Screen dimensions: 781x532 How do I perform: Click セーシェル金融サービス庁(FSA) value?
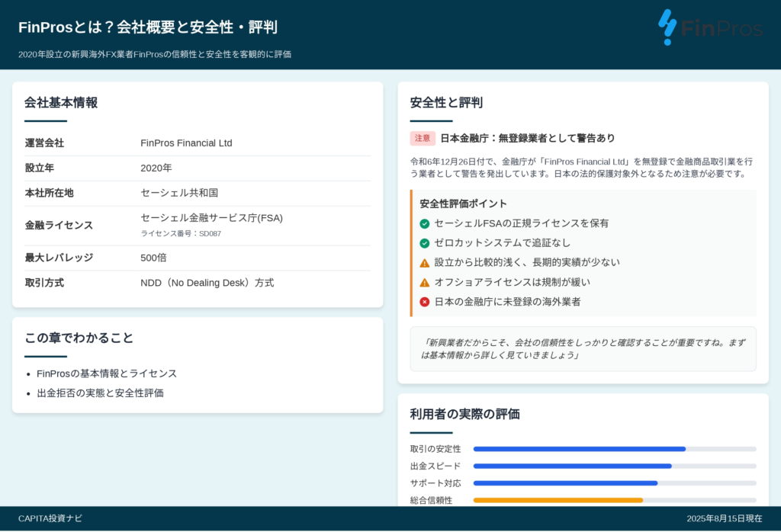click(x=212, y=217)
